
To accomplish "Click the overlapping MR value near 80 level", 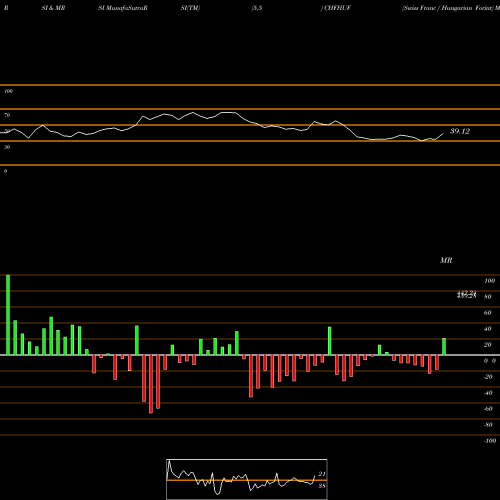I will click(x=467, y=294).
